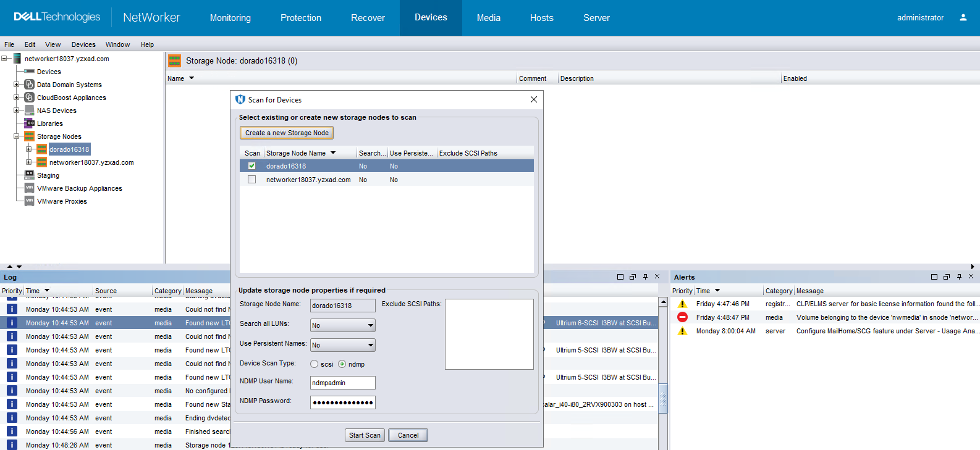This screenshot has width=980, height=450.
Task: Click info icon of Monday 10:48:26 AM log row
Action: tap(12, 445)
